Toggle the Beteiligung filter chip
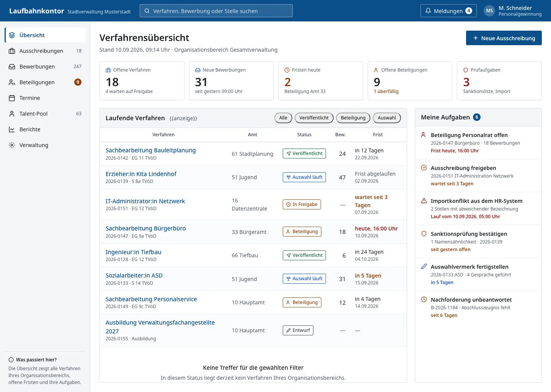 [x=353, y=118]
